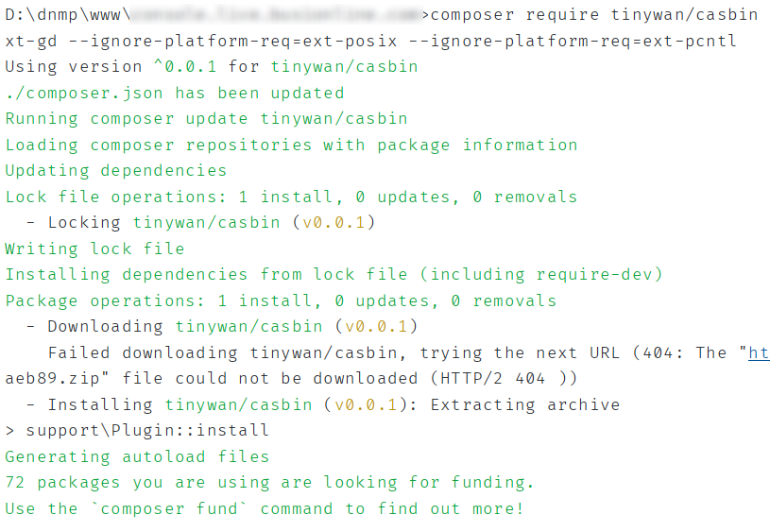Click the 'Package operations' line

[281, 300]
